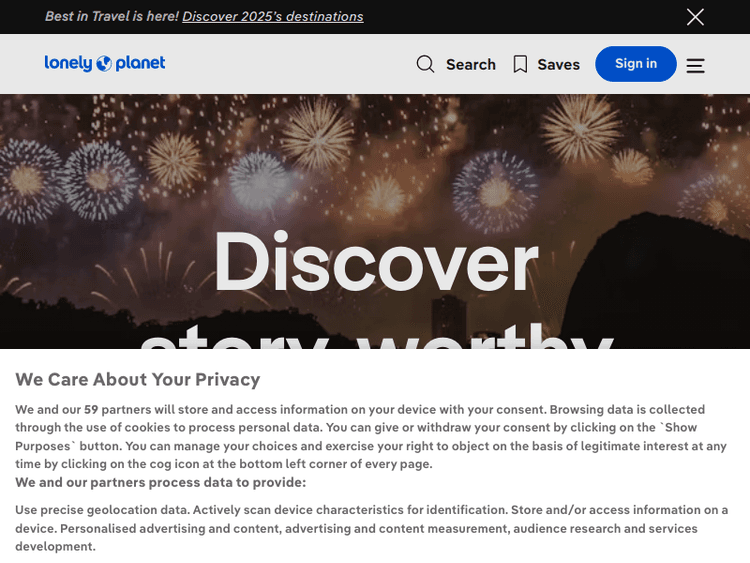Viewport: 750px width, 563px height.
Task: Click the globe icon in the Lonely Planet logo
Action: [103, 64]
